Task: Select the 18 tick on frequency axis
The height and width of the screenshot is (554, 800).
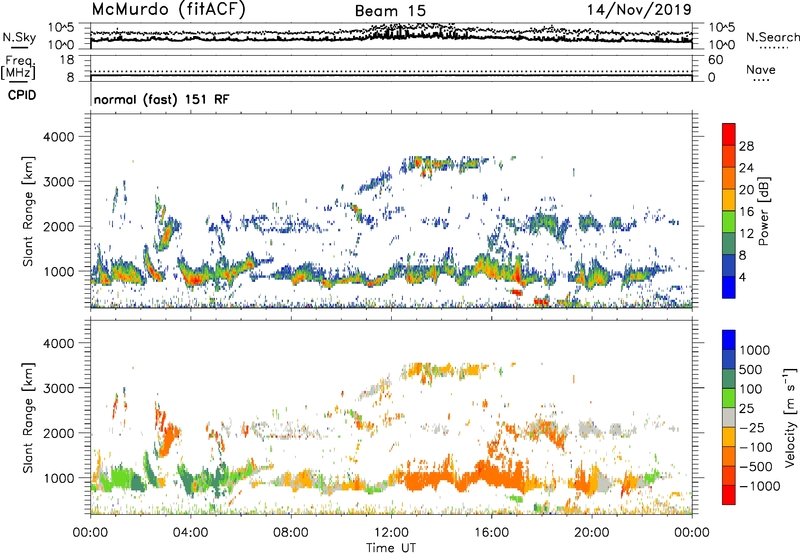Action: [x=67, y=60]
